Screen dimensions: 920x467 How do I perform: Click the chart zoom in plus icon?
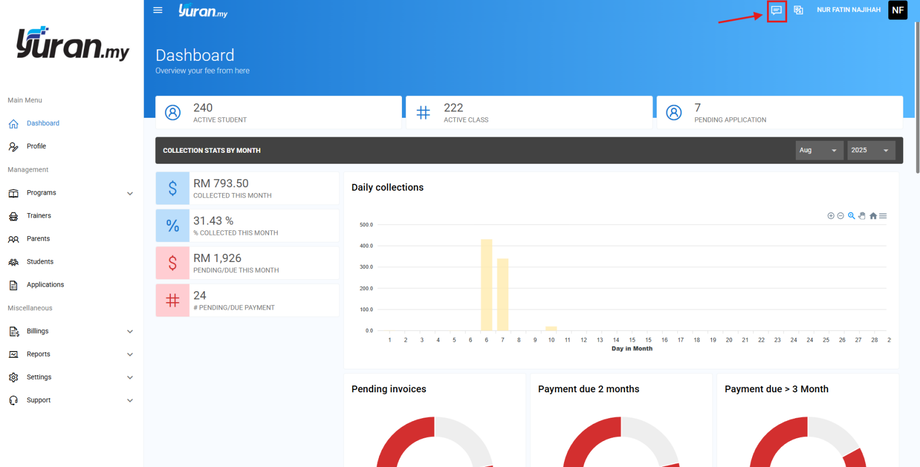(x=831, y=216)
